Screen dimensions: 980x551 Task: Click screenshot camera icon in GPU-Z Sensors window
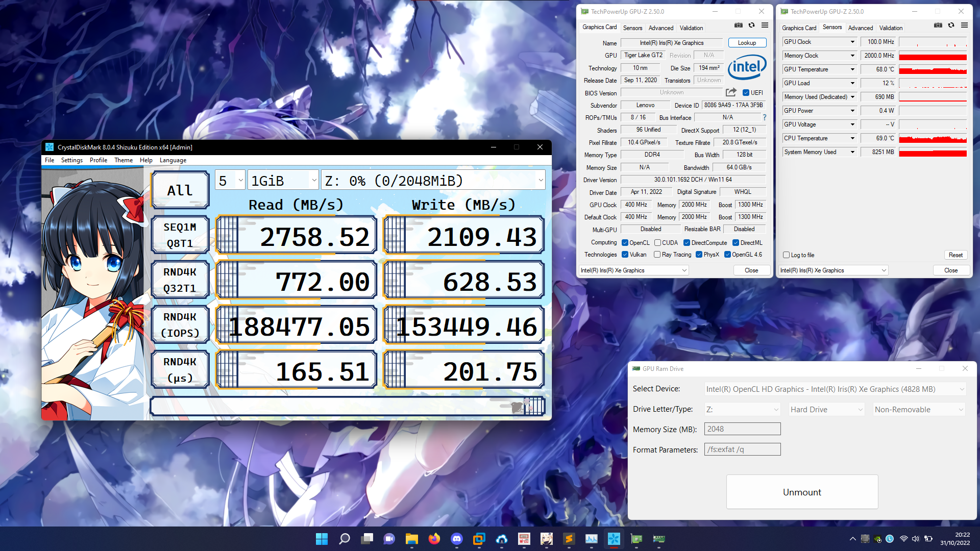coord(938,25)
